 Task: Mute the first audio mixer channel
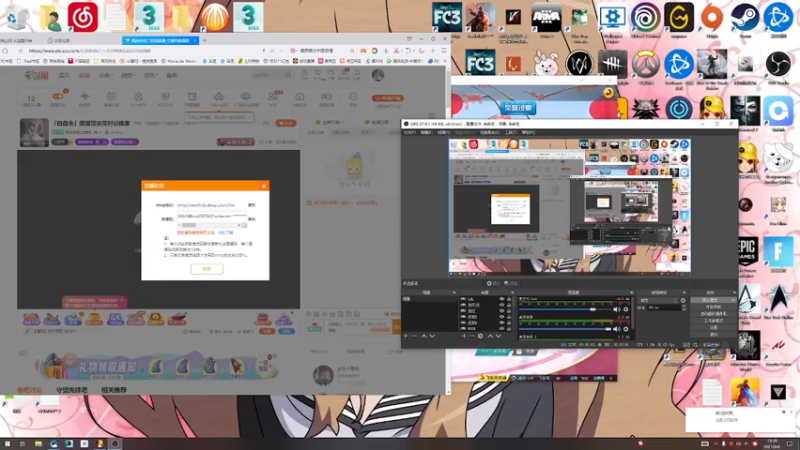coord(617,309)
